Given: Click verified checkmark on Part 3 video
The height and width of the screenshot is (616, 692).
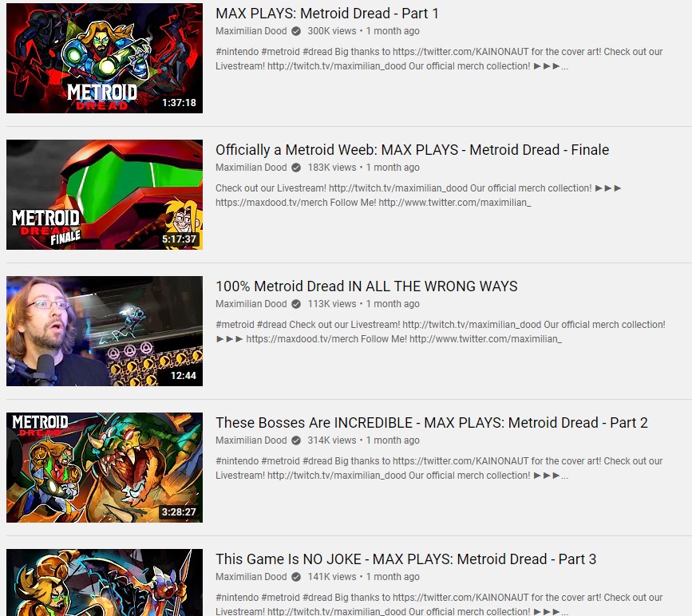Looking at the screenshot, I should pyautogui.click(x=297, y=576).
